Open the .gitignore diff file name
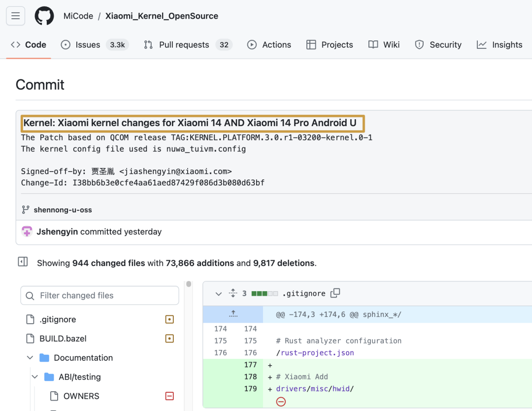This screenshot has height=411, width=532. pyautogui.click(x=303, y=294)
